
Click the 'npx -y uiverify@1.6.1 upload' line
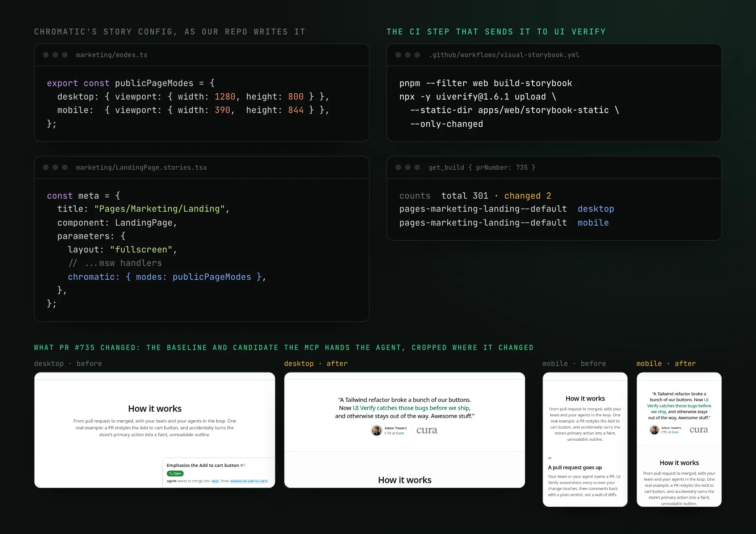pos(478,97)
